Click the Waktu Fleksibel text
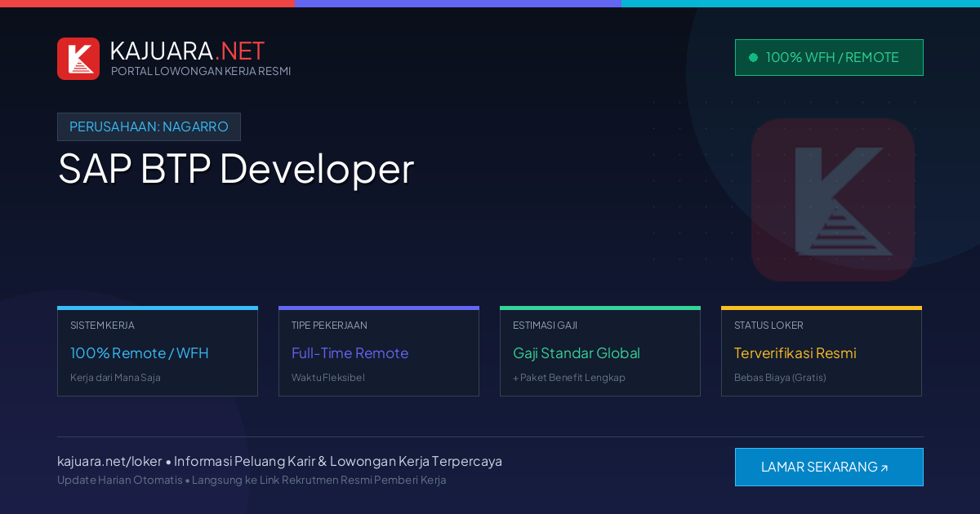 tap(328, 378)
